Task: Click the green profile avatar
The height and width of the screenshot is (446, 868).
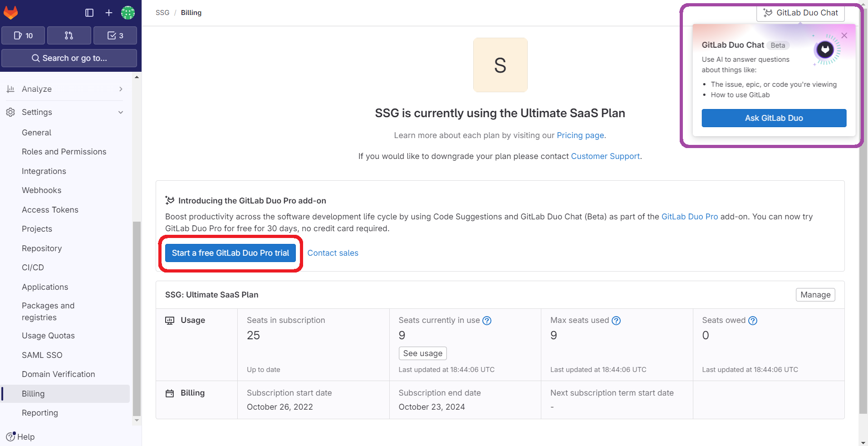Action: point(128,12)
